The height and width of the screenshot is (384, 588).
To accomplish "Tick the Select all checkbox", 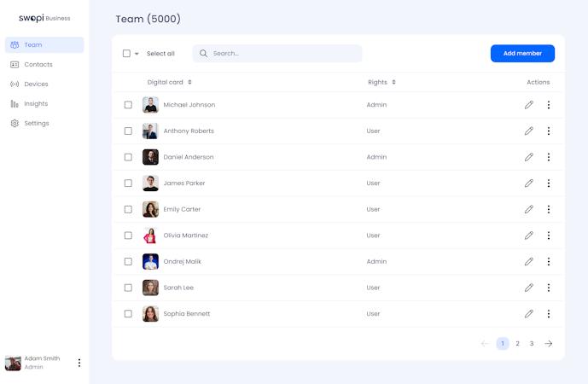I will pyautogui.click(x=126, y=54).
